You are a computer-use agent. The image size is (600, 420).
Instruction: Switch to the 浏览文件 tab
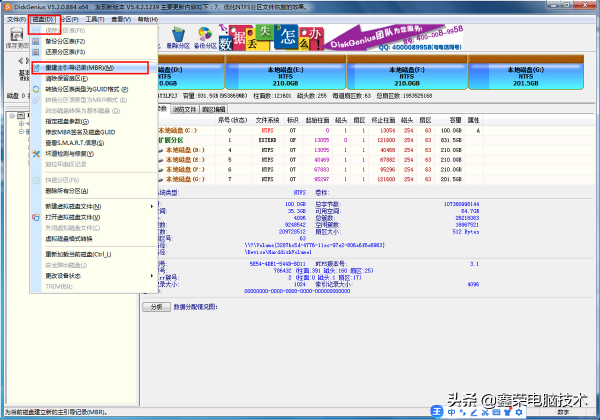(x=186, y=107)
